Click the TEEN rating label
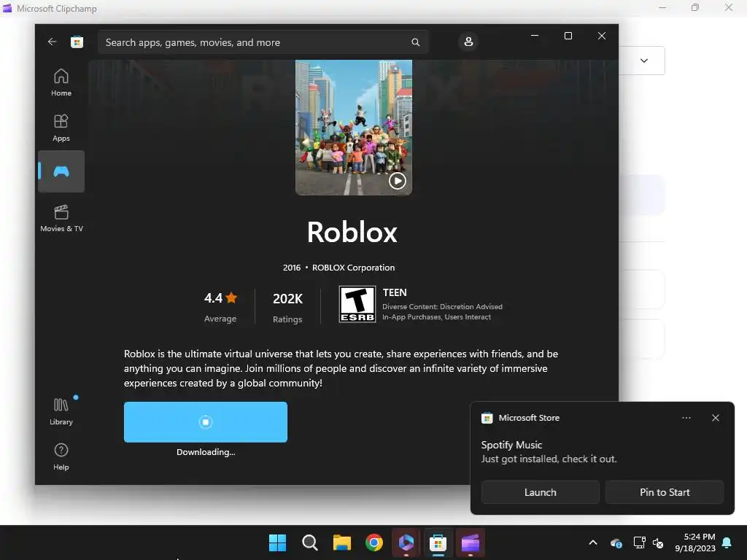Viewport: 747px width, 560px height. [395, 292]
